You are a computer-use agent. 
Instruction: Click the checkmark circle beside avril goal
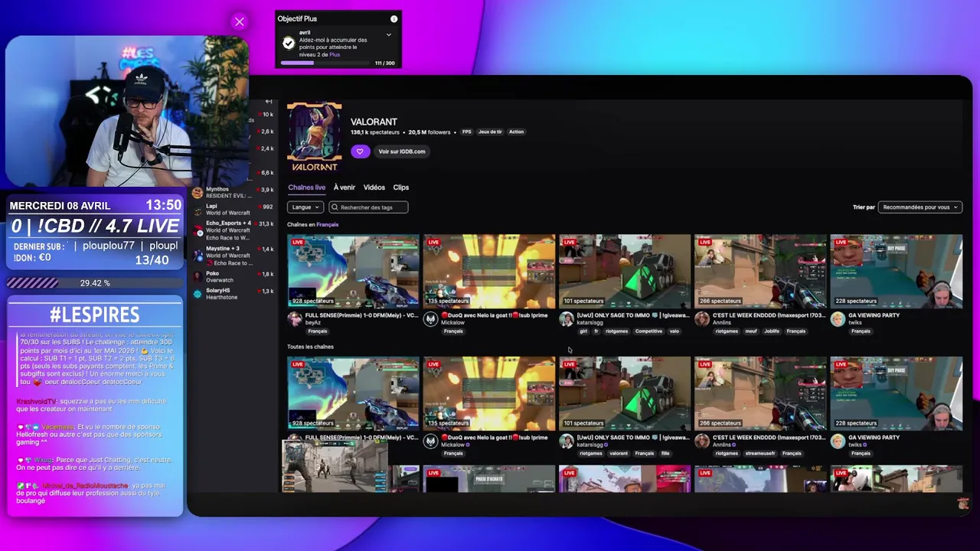point(289,44)
